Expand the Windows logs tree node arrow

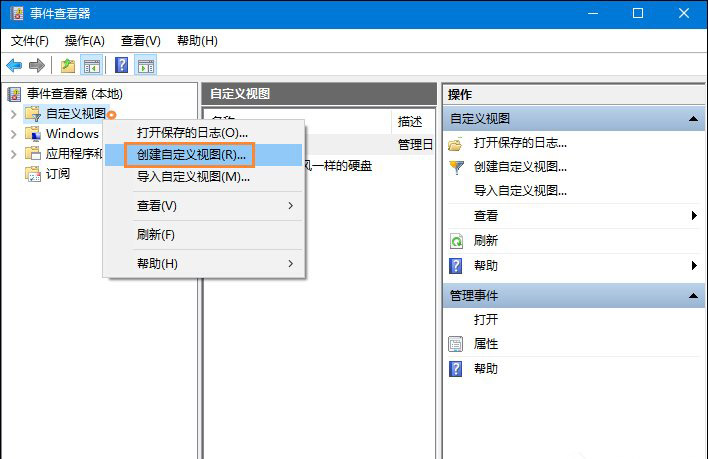pyautogui.click(x=13, y=134)
